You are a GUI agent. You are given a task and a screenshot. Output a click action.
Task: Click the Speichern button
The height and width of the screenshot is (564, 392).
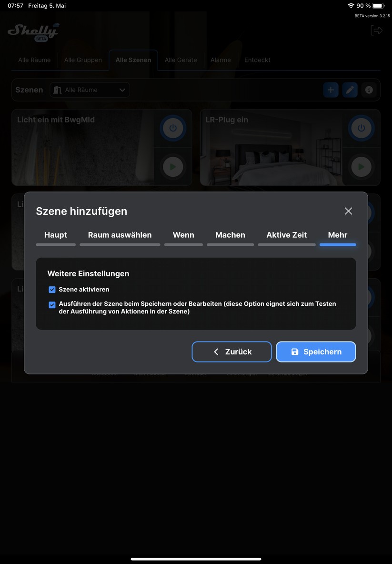point(316,352)
